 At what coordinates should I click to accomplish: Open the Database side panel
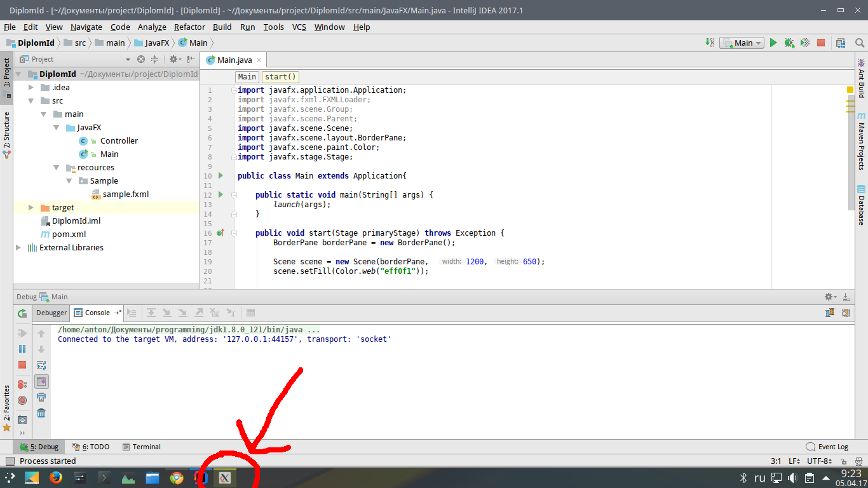click(862, 205)
